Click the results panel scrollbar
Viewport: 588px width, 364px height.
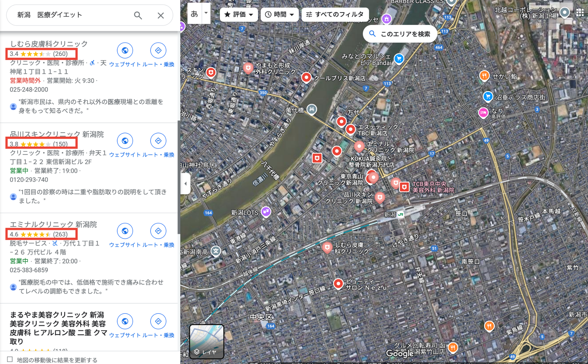(179, 177)
